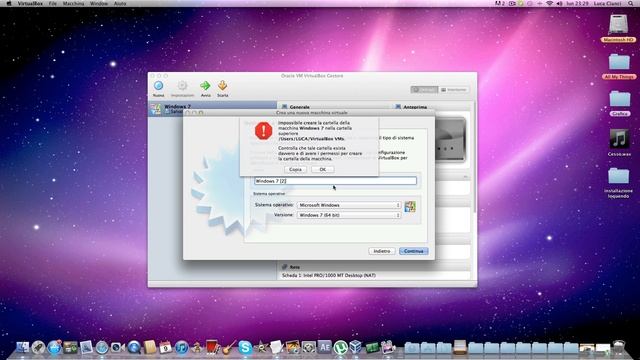The height and width of the screenshot is (360, 640).
Task: Click the Indietro button
Action: coord(382,251)
